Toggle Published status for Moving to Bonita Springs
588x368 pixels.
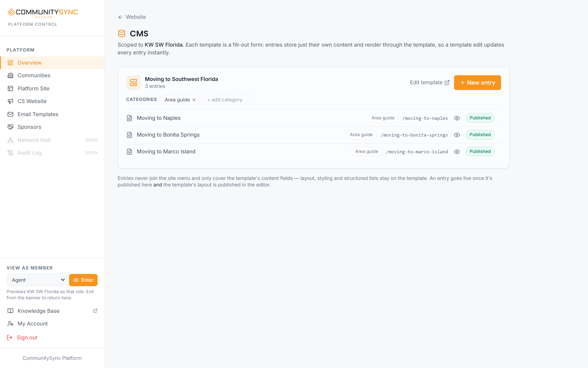(x=480, y=135)
